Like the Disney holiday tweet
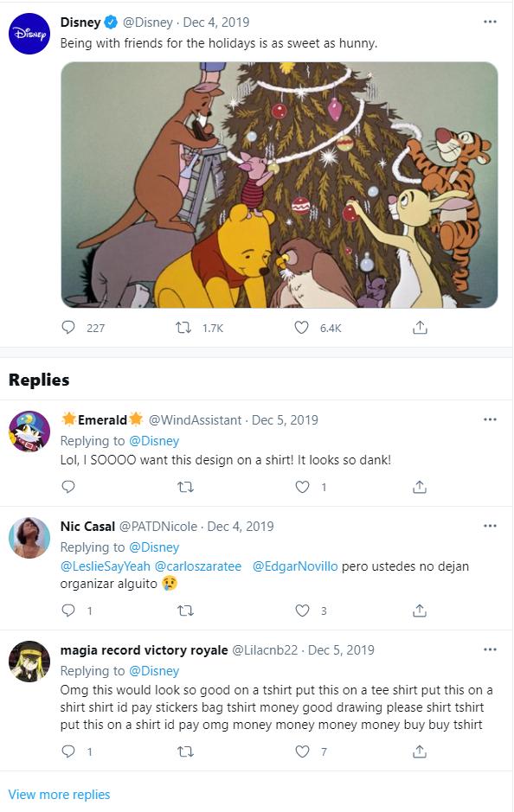This screenshot has height=812, width=514. (301, 327)
